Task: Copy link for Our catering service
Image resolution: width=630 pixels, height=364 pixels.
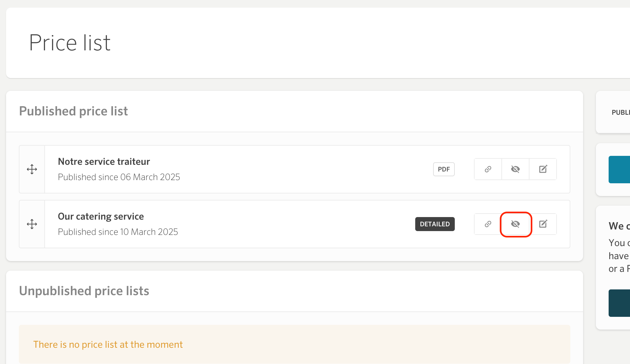Action: click(488, 224)
